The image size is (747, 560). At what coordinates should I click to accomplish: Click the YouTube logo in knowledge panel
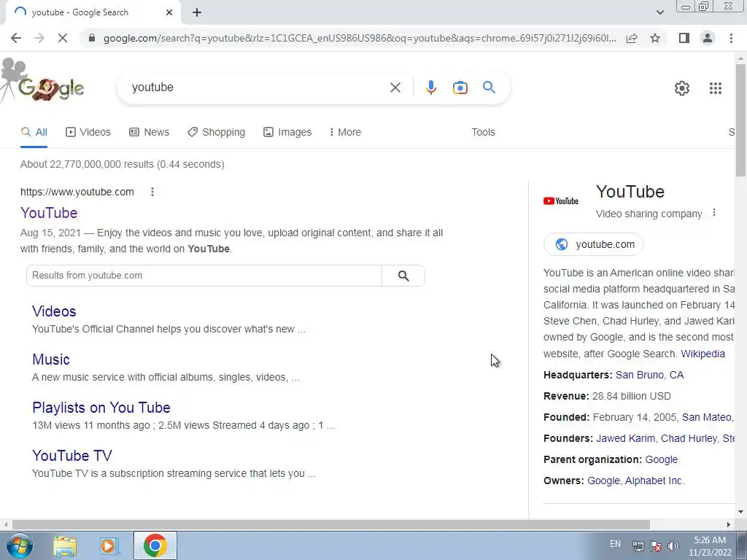[561, 201]
